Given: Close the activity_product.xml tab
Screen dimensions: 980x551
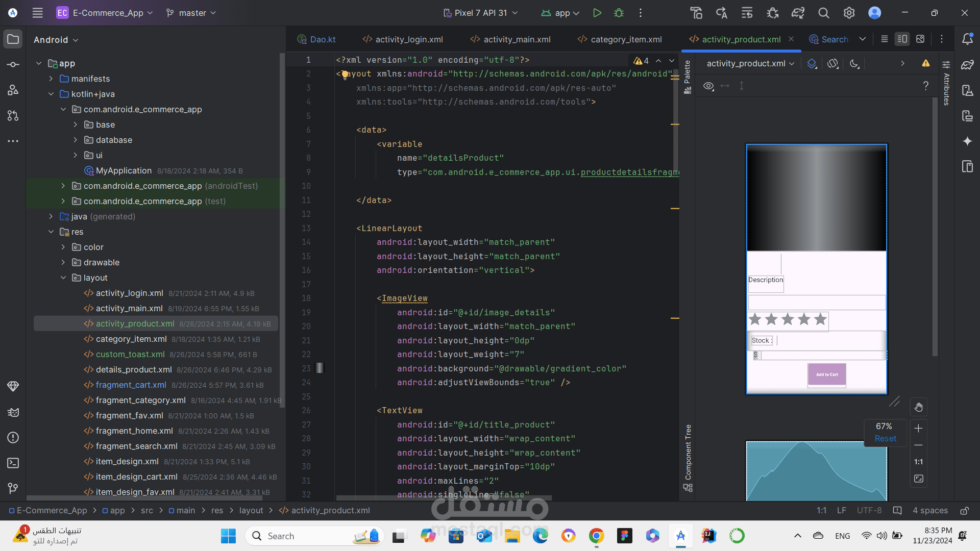Looking at the screenshot, I should (791, 39).
